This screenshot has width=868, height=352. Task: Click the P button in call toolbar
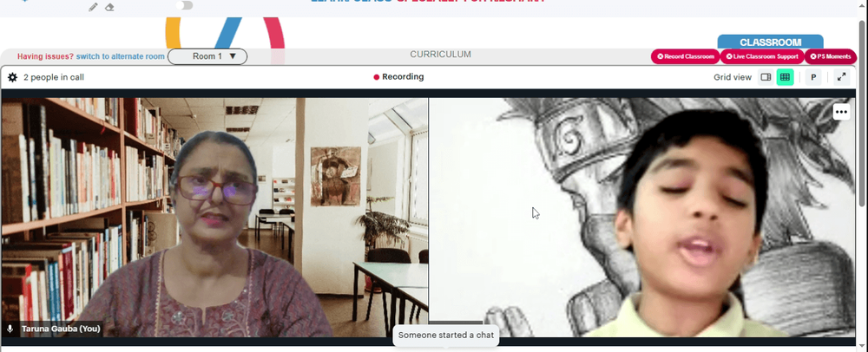(x=813, y=77)
